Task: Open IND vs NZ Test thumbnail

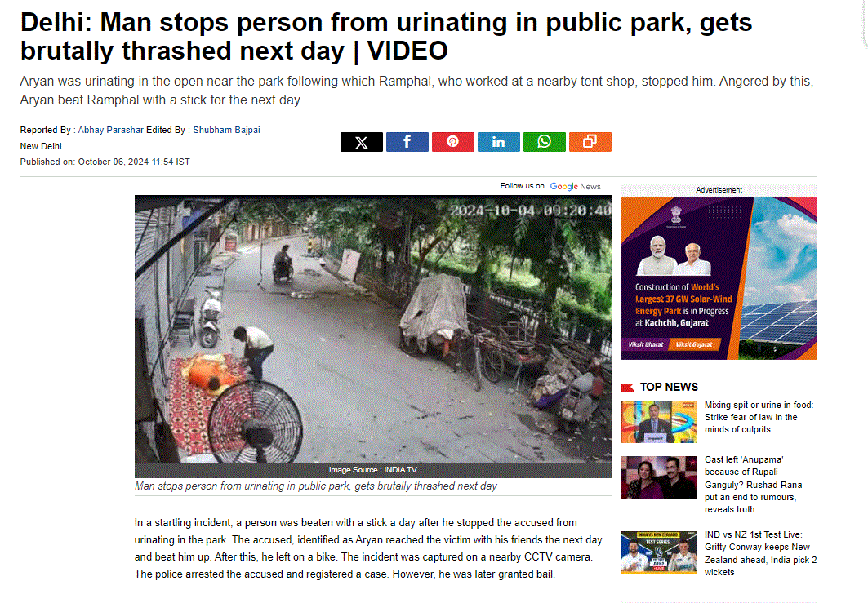Action: click(659, 552)
